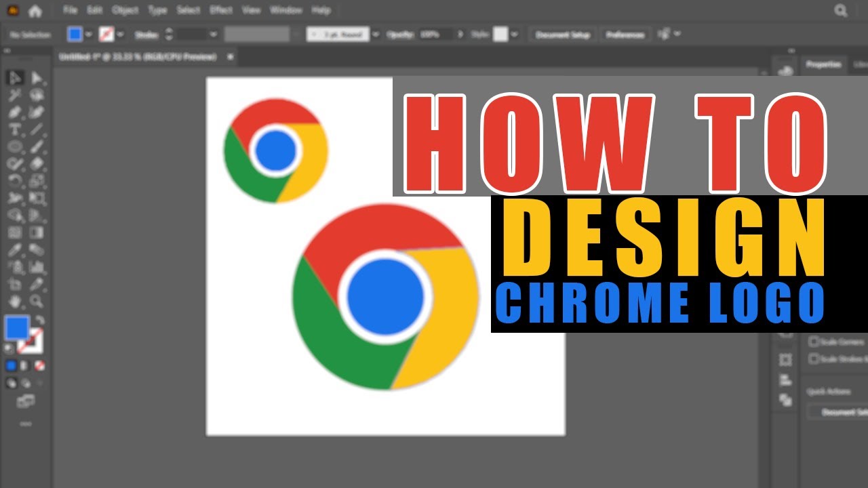Image resolution: width=868 pixels, height=488 pixels.
Task: Select the Magic Wand tool
Action: (x=15, y=95)
